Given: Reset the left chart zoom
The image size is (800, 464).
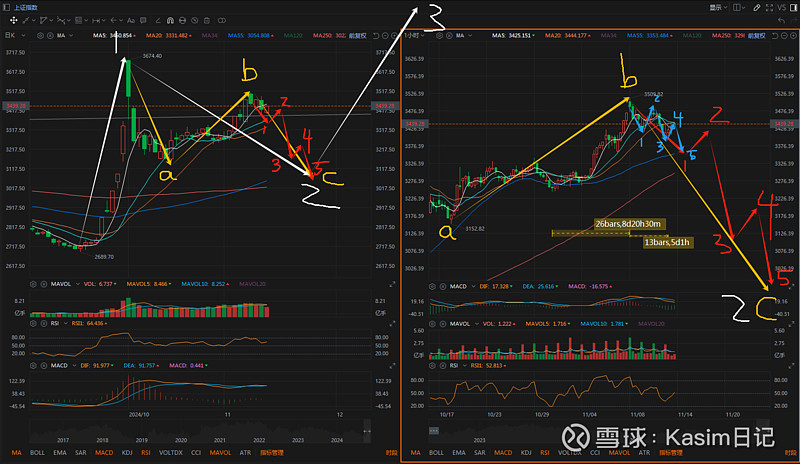Looking at the screenshot, I should coord(376,36).
